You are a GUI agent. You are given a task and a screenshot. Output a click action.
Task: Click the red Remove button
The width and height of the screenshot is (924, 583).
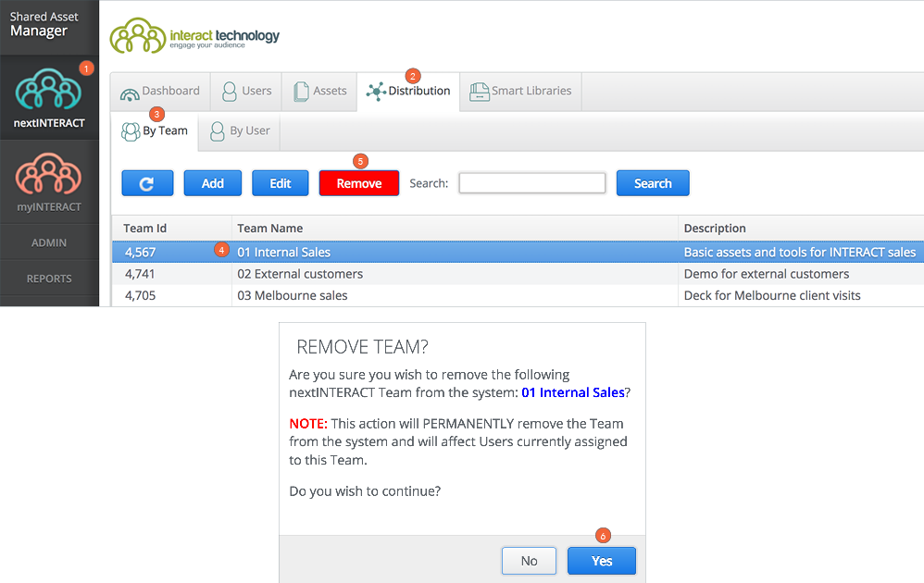[359, 183]
